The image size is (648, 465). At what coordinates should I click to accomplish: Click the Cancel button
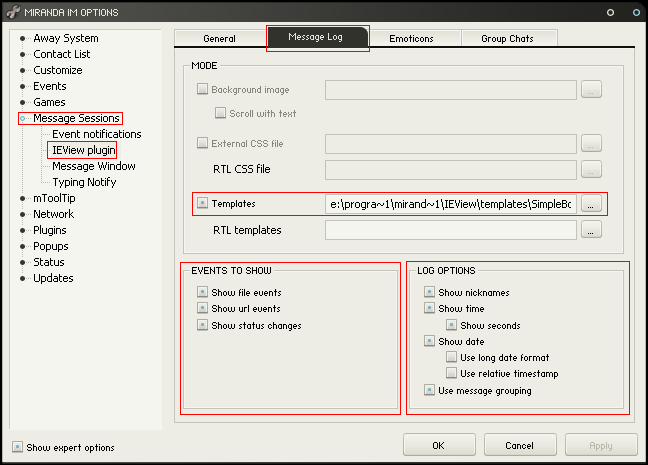[x=520, y=445]
